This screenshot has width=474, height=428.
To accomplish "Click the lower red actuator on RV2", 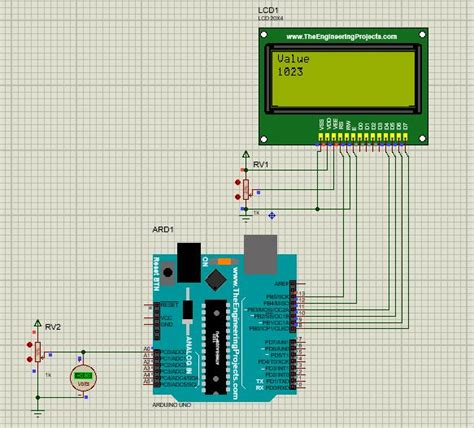I will click(x=30, y=359).
